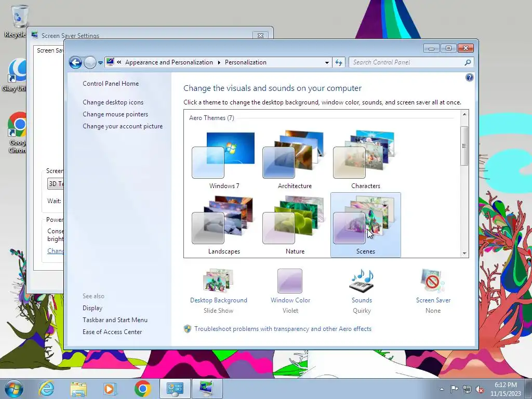Screen dimensions: 532x399
Task: Open the Action Center flag icon
Action: (454, 389)
